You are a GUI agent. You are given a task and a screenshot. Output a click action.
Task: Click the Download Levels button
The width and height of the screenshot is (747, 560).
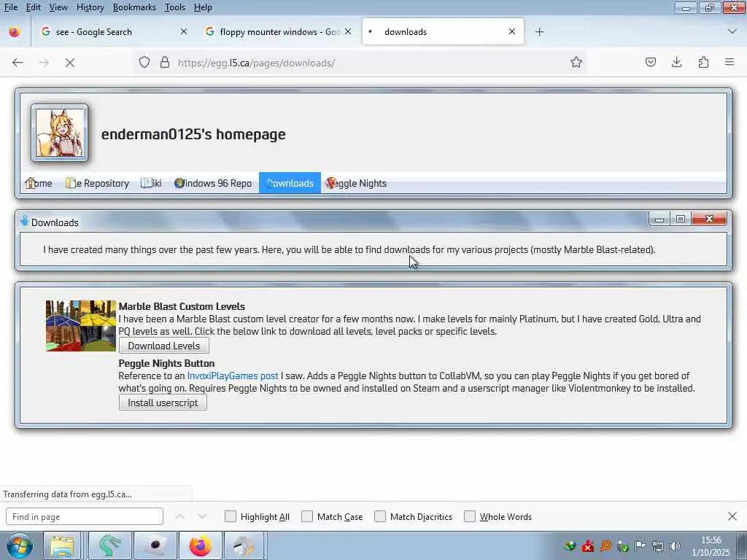pos(164,346)
